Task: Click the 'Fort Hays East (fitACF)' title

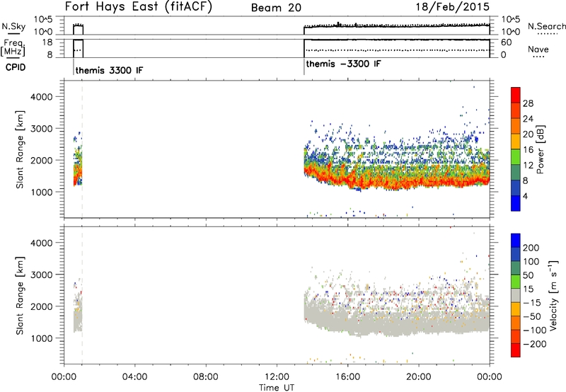Action: click(x=138, y=7)
